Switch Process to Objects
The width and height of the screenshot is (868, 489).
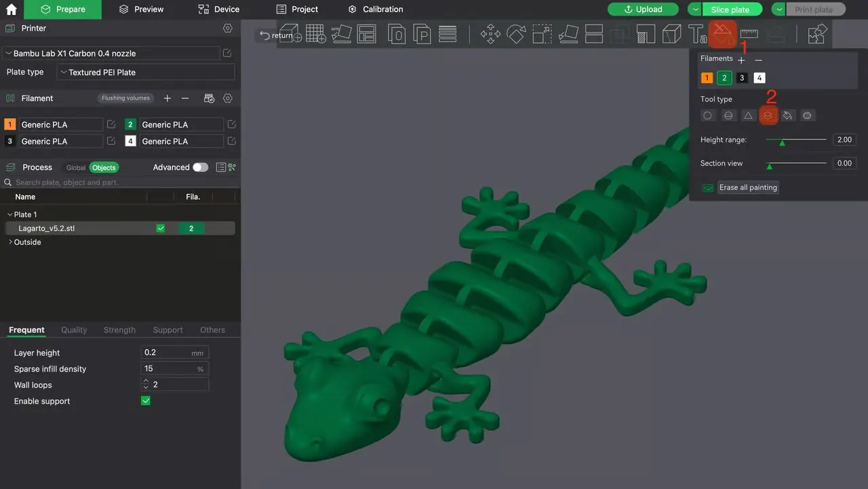tap(104, 168)
